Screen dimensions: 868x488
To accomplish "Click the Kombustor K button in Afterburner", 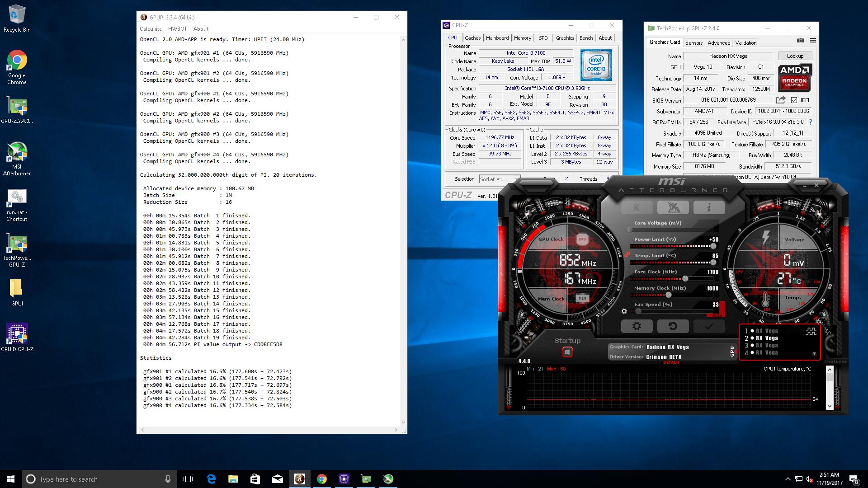I will (637, 207).
